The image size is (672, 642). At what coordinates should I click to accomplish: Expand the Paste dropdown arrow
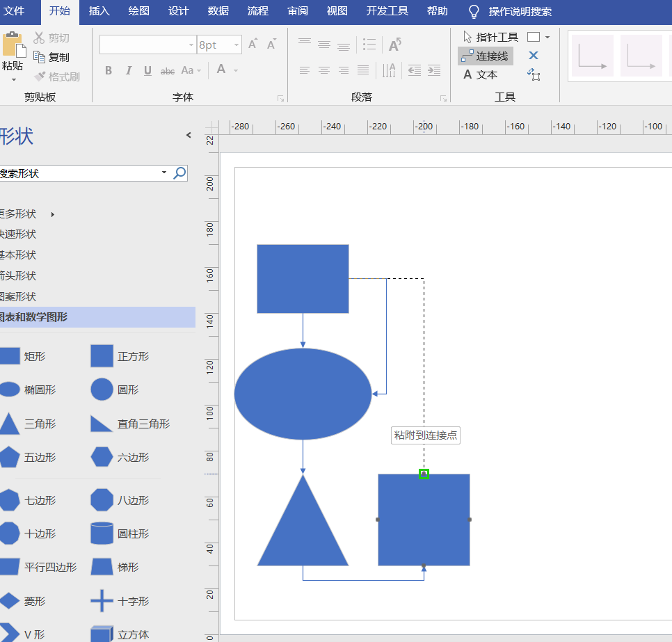coord(14,80)
